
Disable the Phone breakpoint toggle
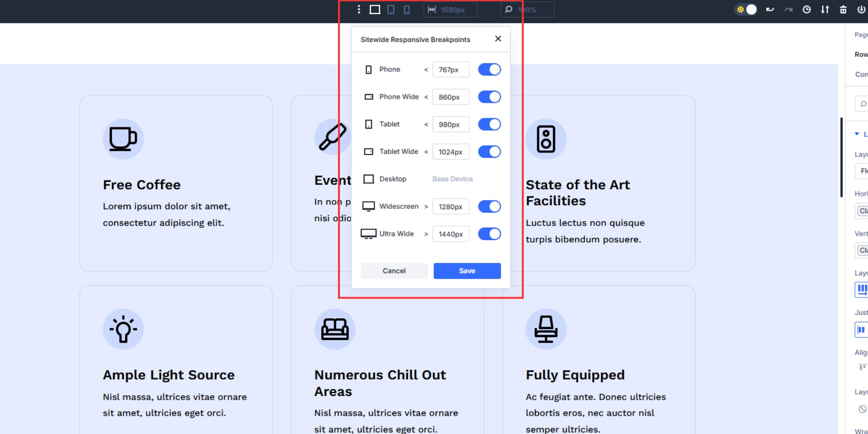pyautogui.click(x=489, y=69)
